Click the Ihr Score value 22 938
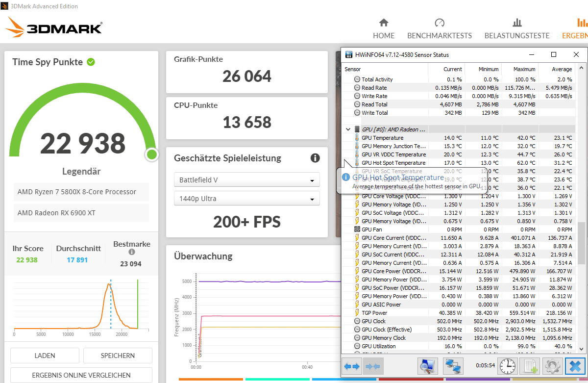The image size is (588, 383). coord(27,260)
